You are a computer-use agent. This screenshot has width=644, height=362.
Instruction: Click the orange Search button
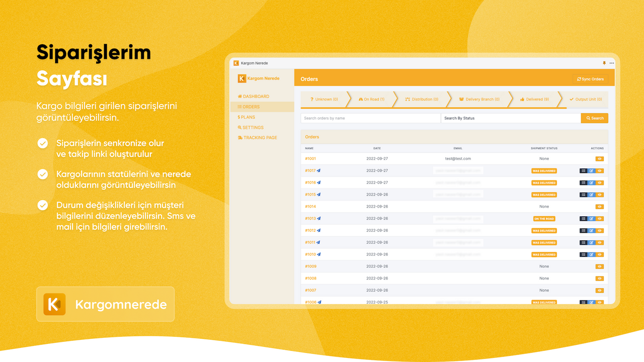point(594,118)
